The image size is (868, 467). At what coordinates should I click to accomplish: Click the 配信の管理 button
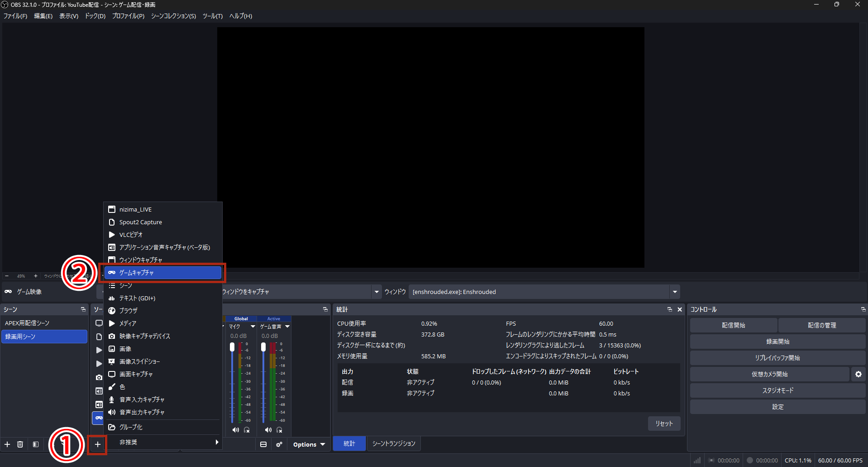pos(822,325)
